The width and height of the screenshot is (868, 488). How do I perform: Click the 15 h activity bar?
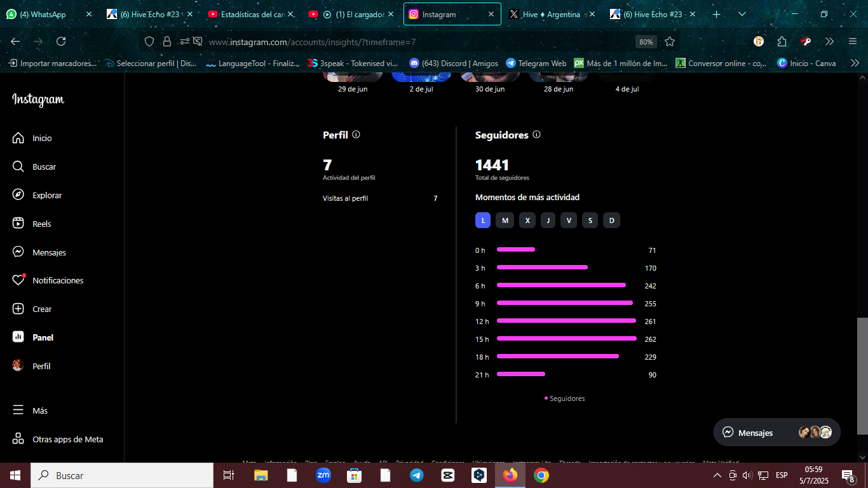567,339
